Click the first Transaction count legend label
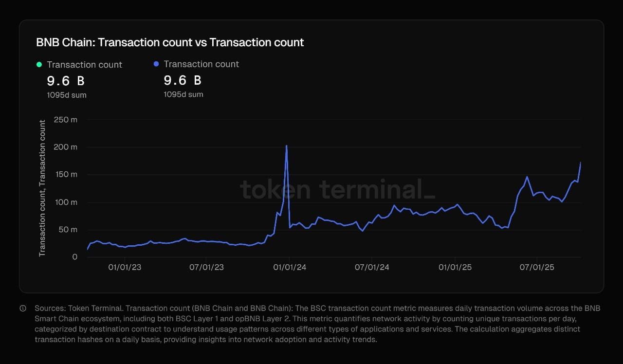Image resolution: width=623 pixels, height=364 pixels. click(x=84, y=65)
